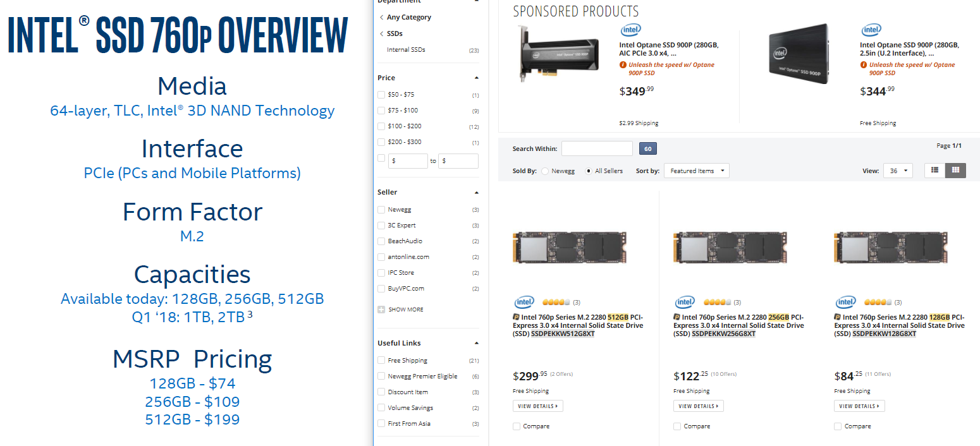
Task: Open Sort by Featured Items dropdown
Action: tap(697, 171)
